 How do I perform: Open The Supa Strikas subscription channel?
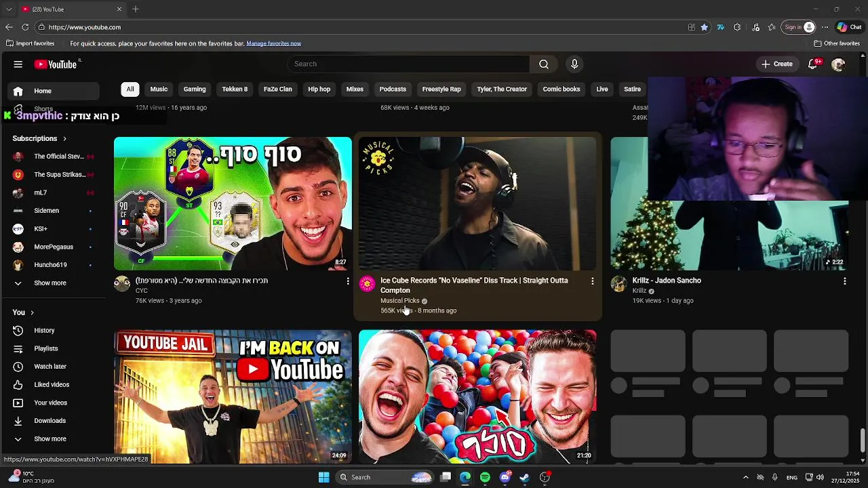coord(54,174)
